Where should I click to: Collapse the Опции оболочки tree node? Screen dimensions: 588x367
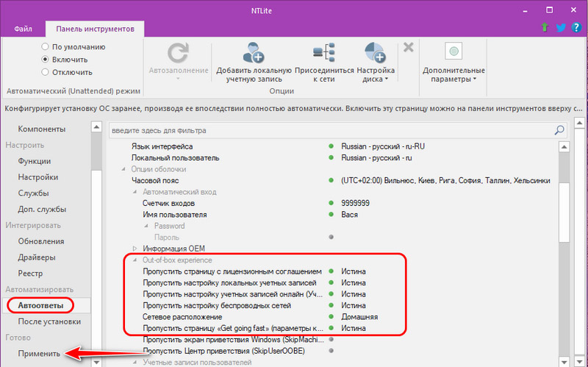click(x=123, y=169)
